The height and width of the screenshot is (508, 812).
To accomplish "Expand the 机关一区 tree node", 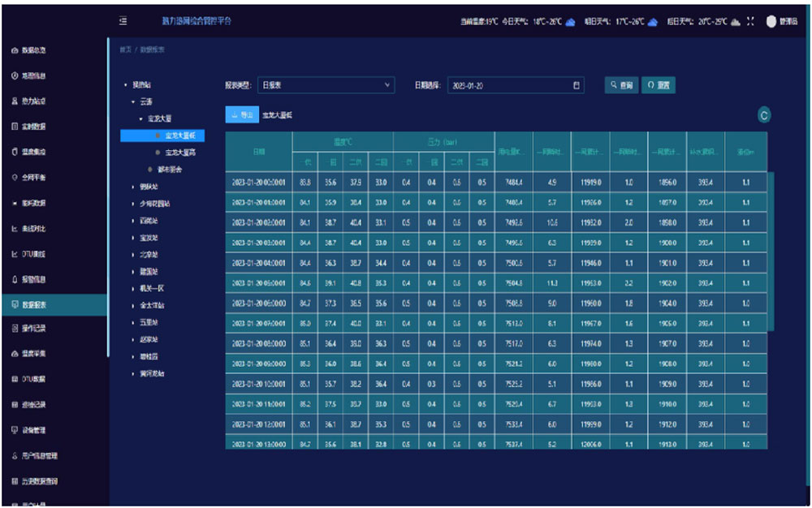I will click(133, 288).
